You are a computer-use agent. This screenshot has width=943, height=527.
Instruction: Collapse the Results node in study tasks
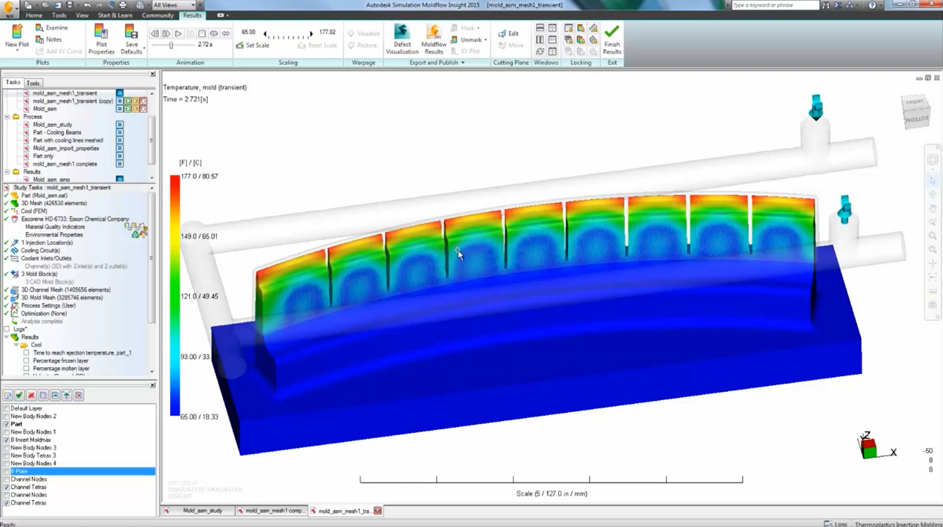click(7, 337)
